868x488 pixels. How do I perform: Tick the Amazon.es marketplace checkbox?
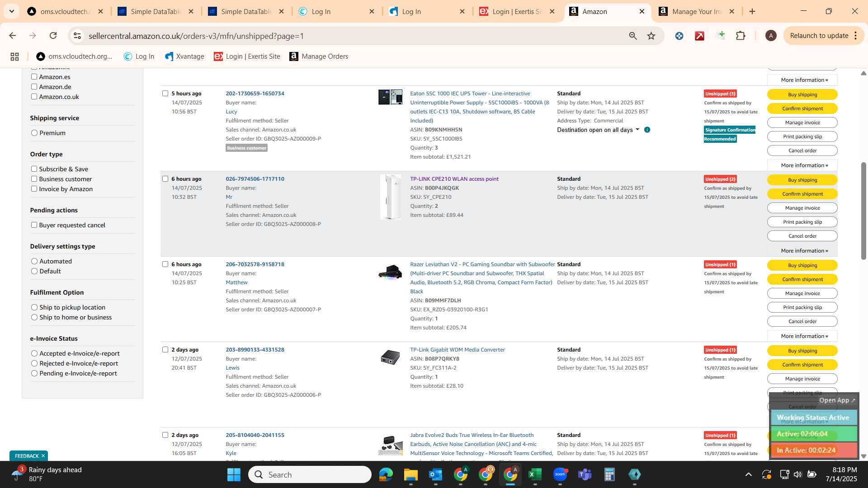(x=34, y=77)
